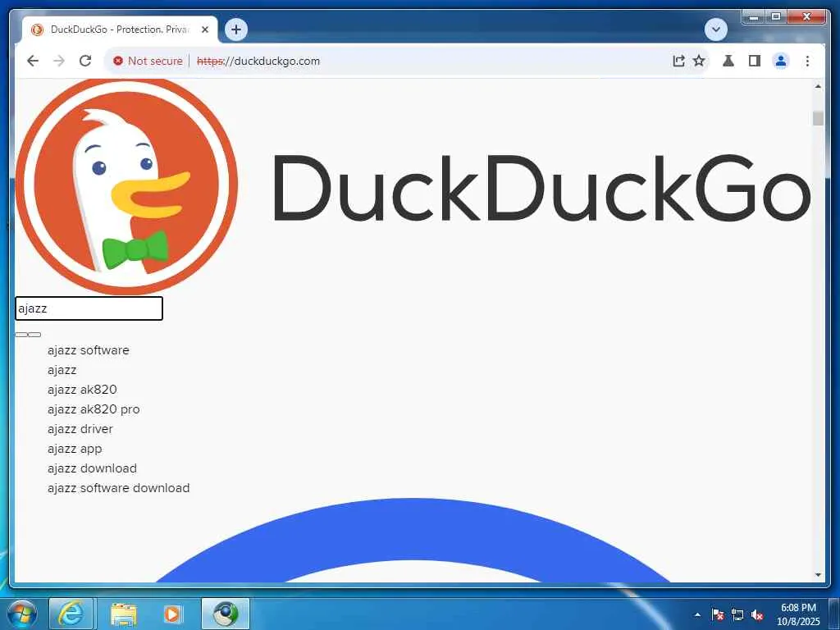Open Windows Media Player from the taskbar
The width and height of the screenshot is (840, 630).
[172, 614]
